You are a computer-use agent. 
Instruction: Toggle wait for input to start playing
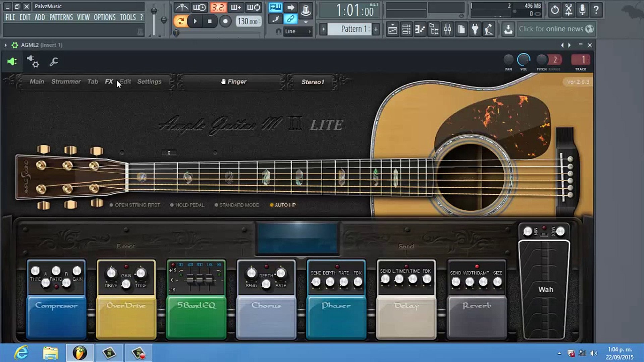pyautogui.click(x=200, y=7)
